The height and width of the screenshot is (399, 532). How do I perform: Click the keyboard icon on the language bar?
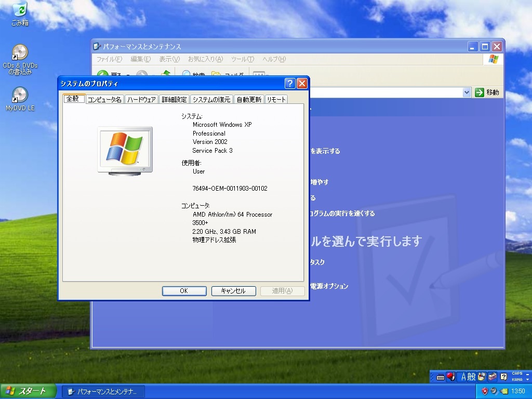(441, 377)
